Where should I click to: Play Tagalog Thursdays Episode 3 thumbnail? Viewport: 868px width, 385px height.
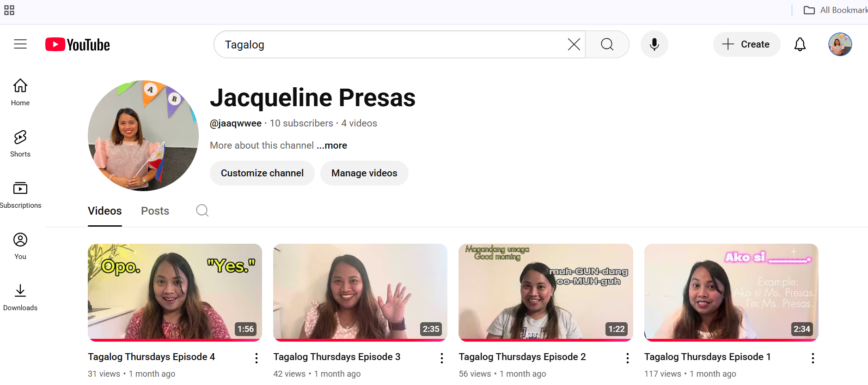click(x=360, y=292)
